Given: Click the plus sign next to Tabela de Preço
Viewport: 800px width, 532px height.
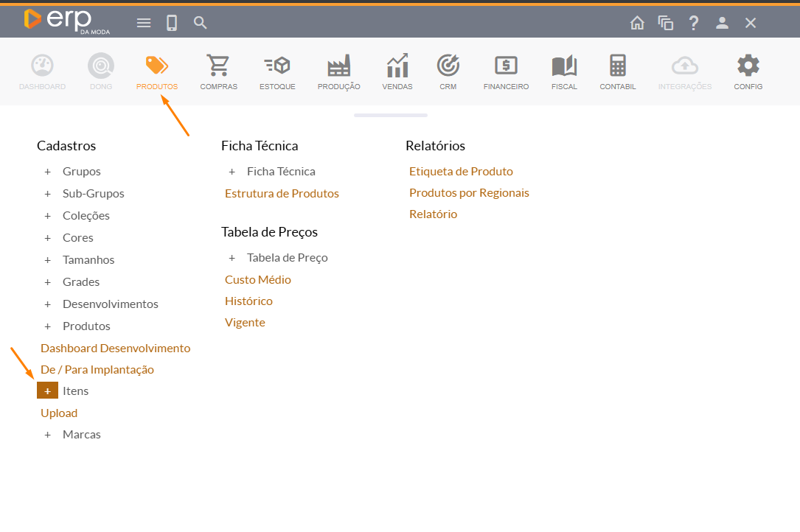Looking at the screenshot, I should (x=232, y=258).
